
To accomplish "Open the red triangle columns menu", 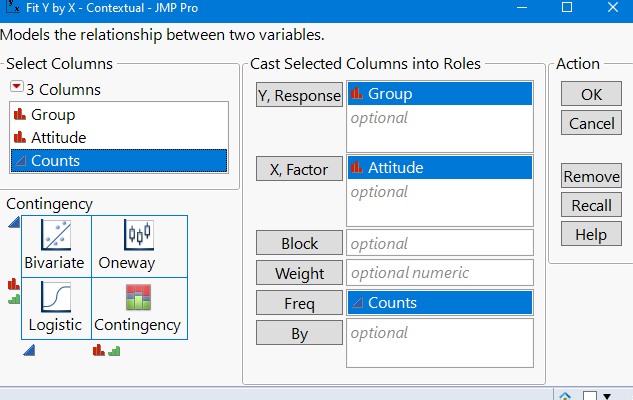I will coord(17,86).
